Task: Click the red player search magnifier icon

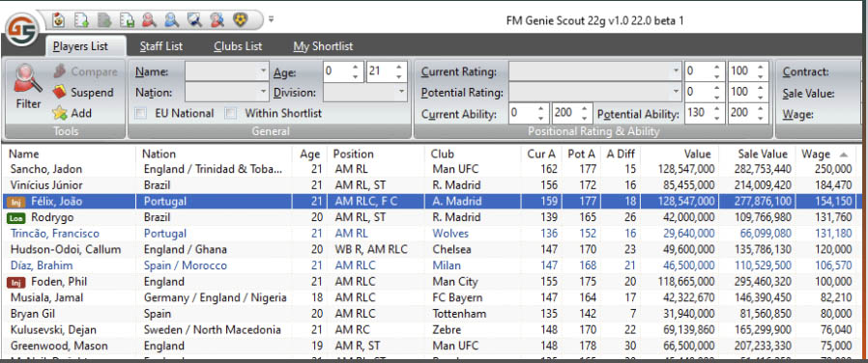Action: click(149, 20)
